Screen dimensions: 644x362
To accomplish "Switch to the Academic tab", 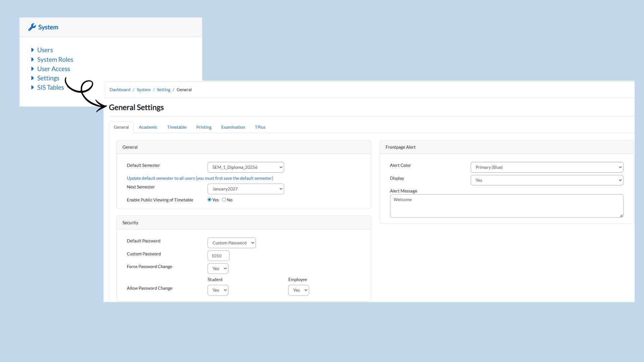I will [148, 127].
